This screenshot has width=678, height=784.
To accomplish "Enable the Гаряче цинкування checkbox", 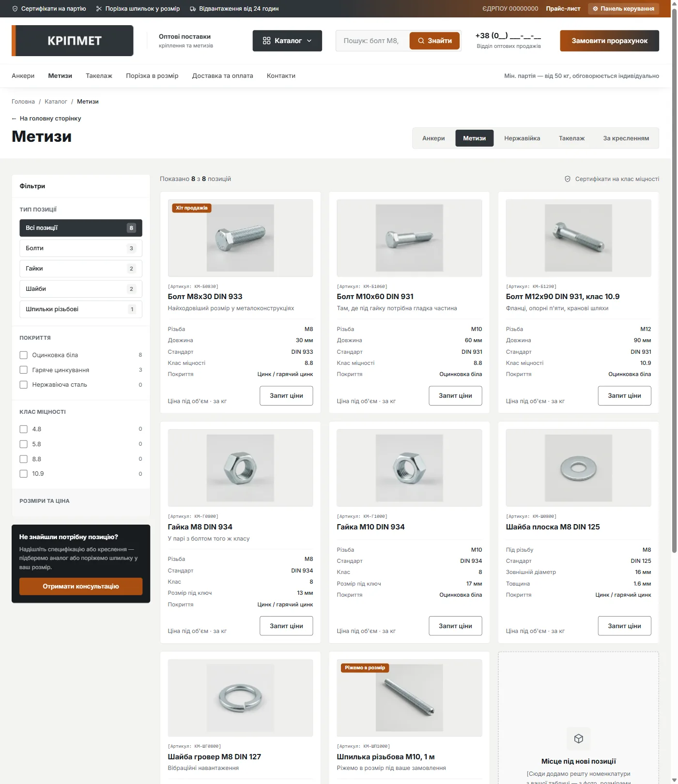I will point(23,370).
